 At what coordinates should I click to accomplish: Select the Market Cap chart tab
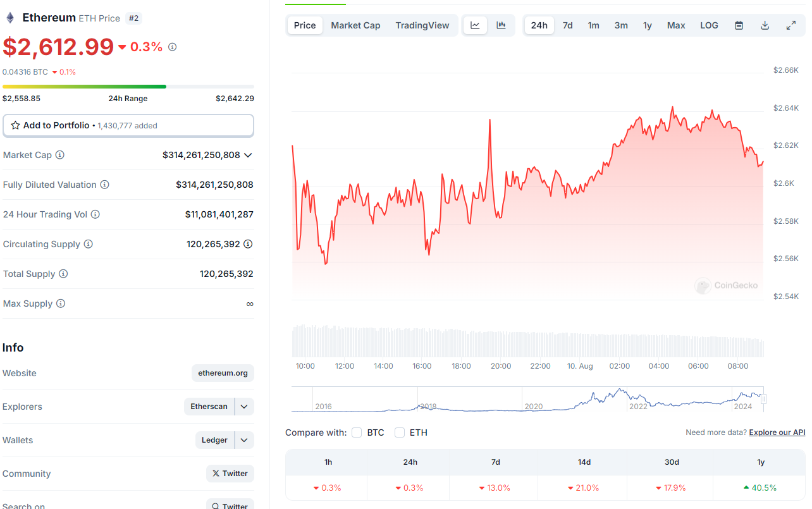point(355,25)
